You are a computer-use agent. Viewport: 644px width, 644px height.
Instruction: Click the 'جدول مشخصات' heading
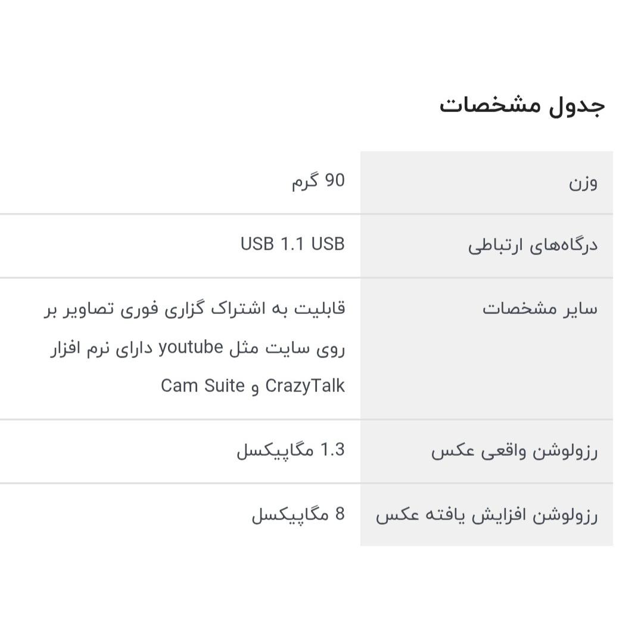(x=522, y=105)
